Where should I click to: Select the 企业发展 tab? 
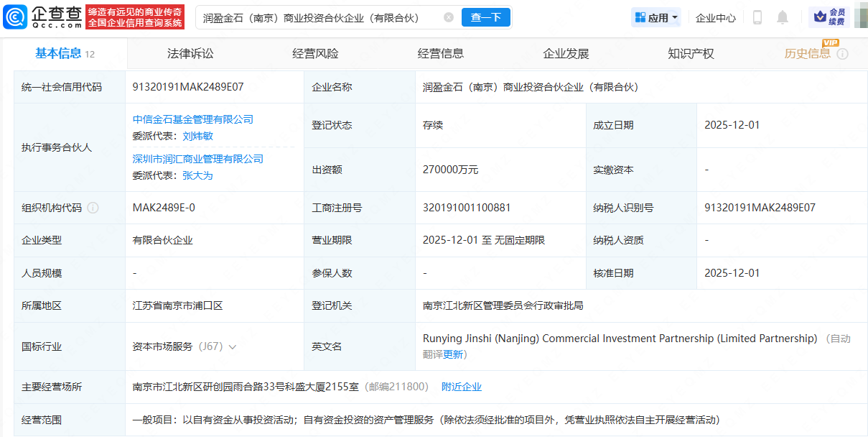(x=566, y=54)
